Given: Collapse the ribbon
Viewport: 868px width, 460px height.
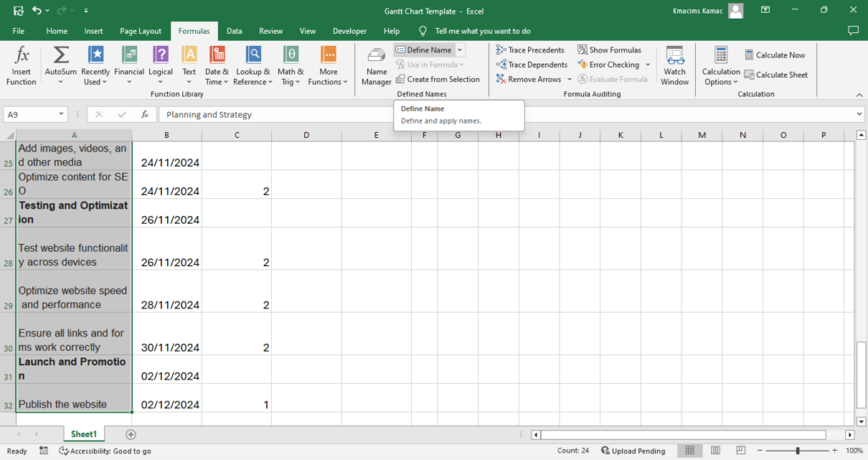Looking at the screenshot, I should pos(860,95).
